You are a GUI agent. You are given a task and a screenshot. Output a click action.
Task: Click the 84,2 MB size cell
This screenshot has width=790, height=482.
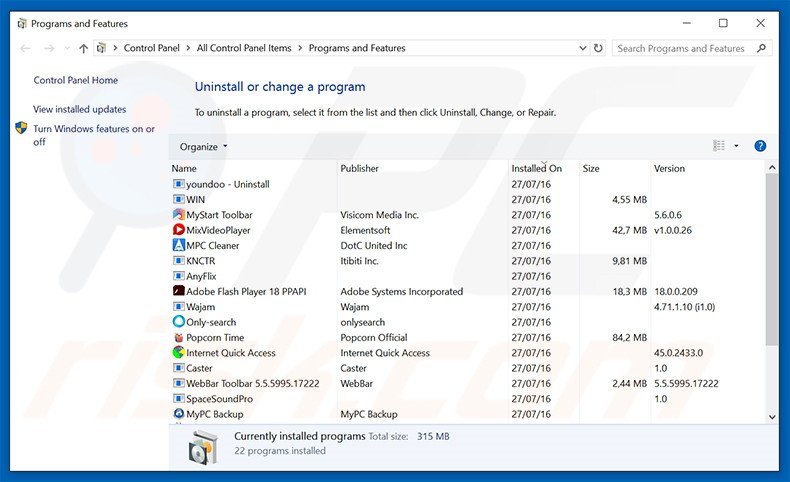coord(629,337)
